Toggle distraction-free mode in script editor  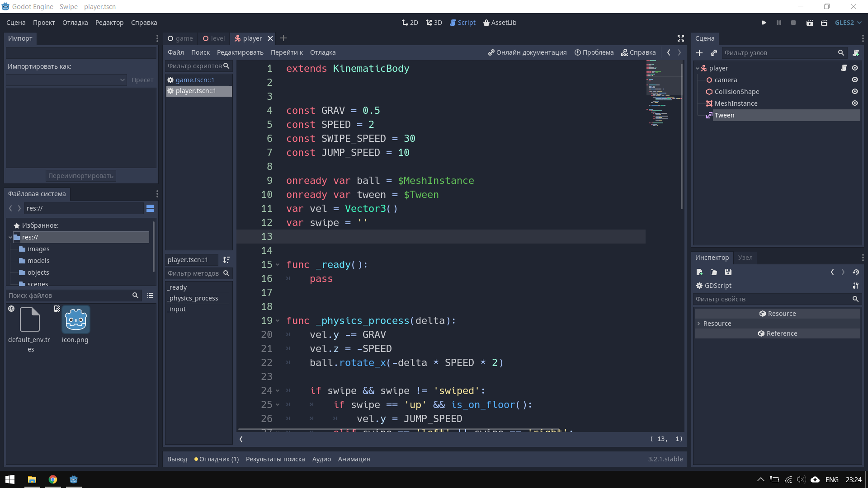(x=680, y=38)
